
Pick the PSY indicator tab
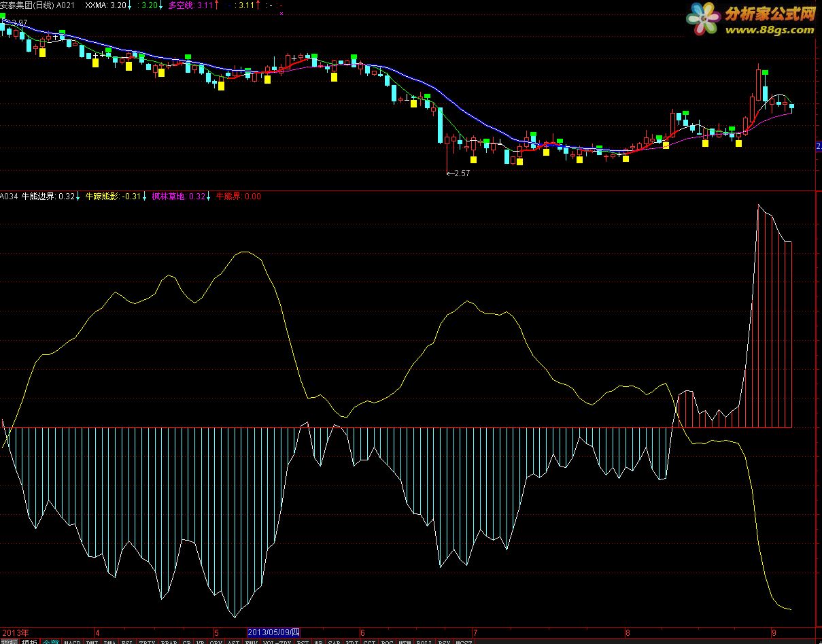[x=444, y=641]
